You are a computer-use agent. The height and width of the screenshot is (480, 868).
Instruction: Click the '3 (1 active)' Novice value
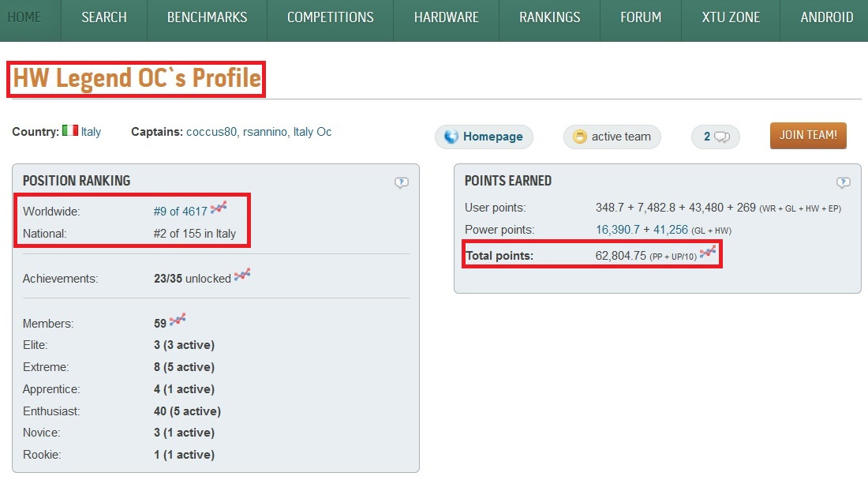coord(185,433)
